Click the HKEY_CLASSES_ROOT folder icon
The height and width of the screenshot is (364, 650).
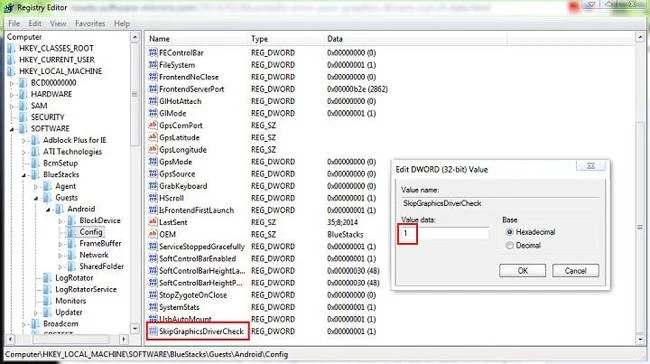(11, 48)
